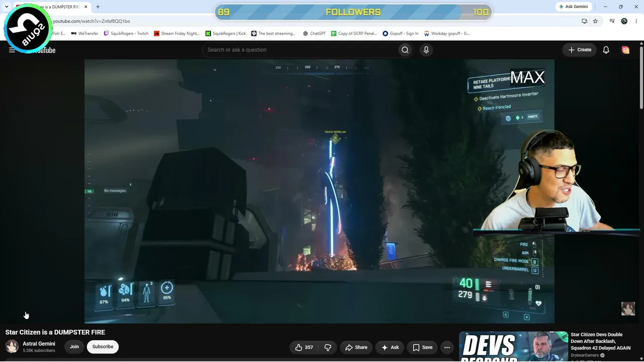Save the video to a playlist

click(423, 347)
